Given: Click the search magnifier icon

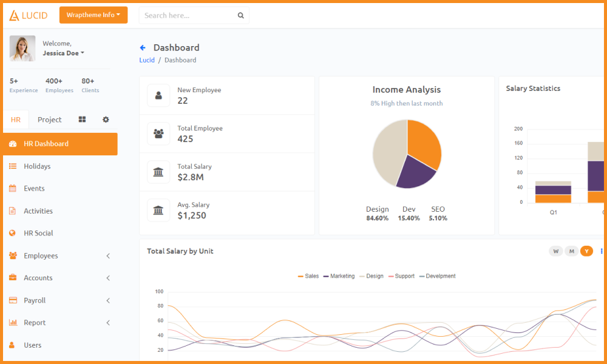Looking at the screenshot, I should coord(241,15).
